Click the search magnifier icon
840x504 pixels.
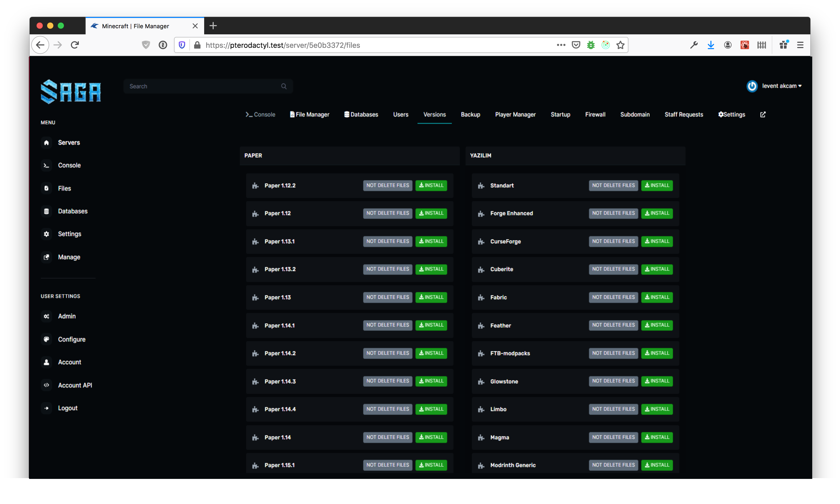coord(284,86)
